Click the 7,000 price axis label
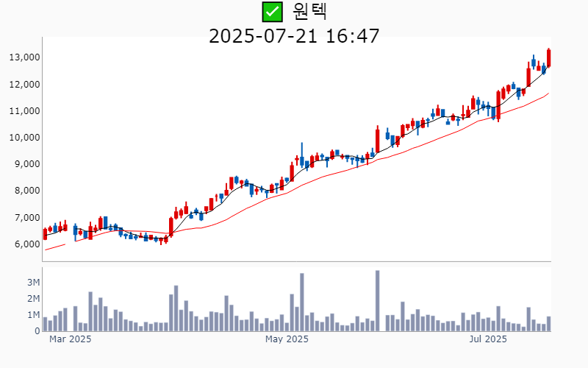The height and width of the screenshot is (368, 588). coord(26,218)
